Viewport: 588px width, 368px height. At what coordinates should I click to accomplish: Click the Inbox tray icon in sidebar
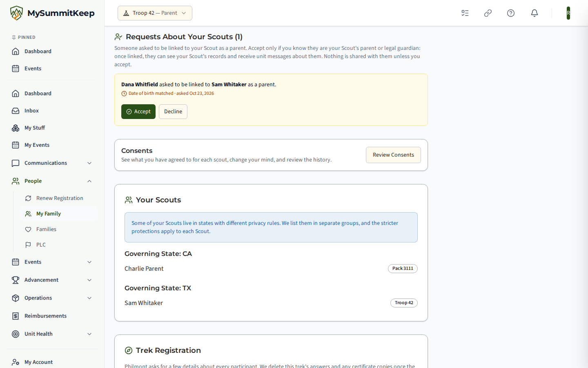coord(16,111)
